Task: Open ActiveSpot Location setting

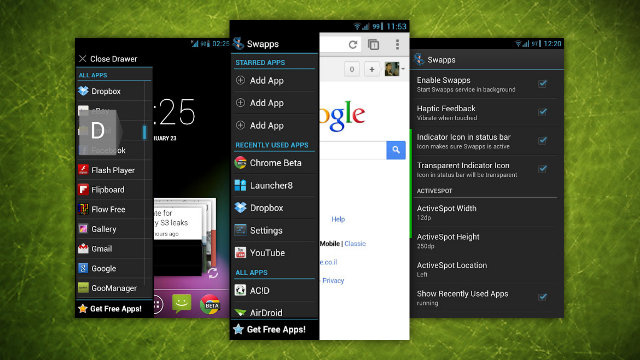Action: click(x=487, y=269)
